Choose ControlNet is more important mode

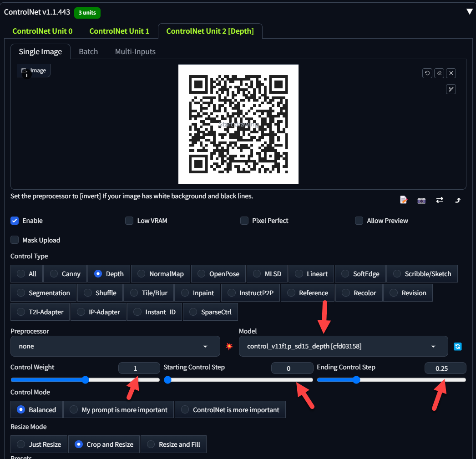[230, 410]
